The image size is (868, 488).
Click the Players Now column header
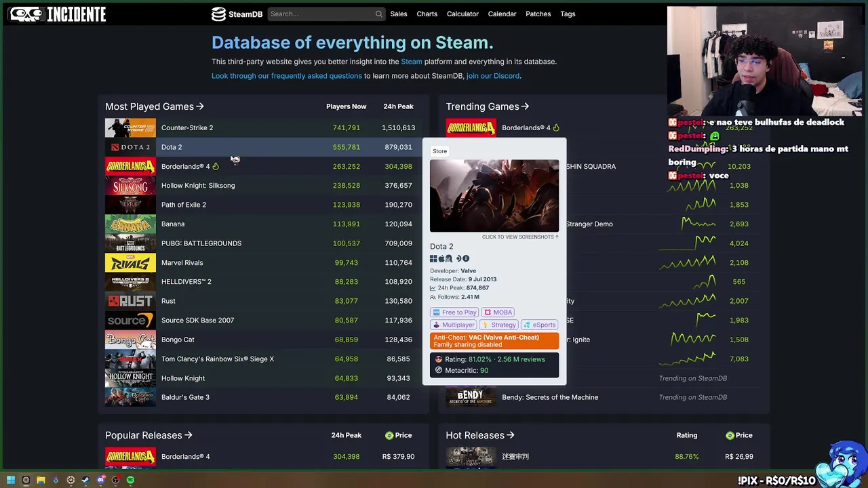pyautogui.click(x=346, y=106)
